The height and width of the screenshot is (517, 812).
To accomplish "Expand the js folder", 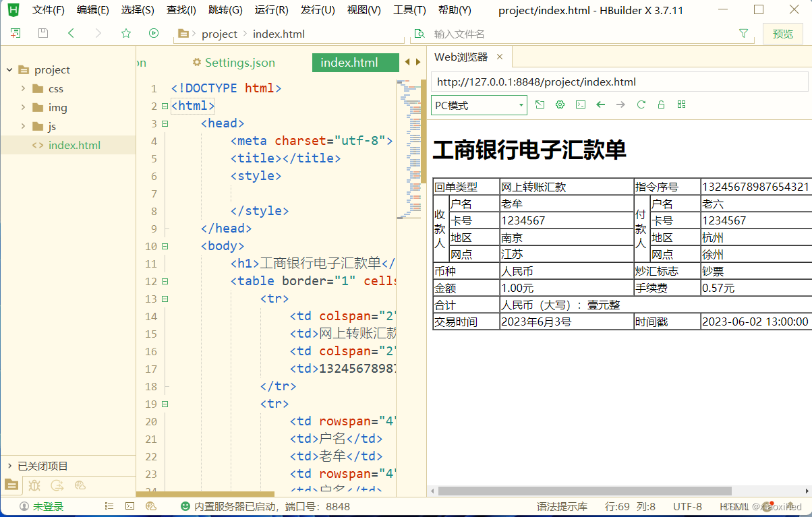I will pyautogui.click(x=23, y=126).
